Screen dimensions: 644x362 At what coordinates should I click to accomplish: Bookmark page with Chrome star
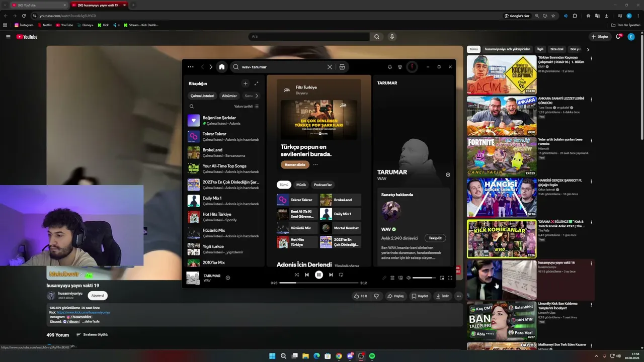pos(553,16)
